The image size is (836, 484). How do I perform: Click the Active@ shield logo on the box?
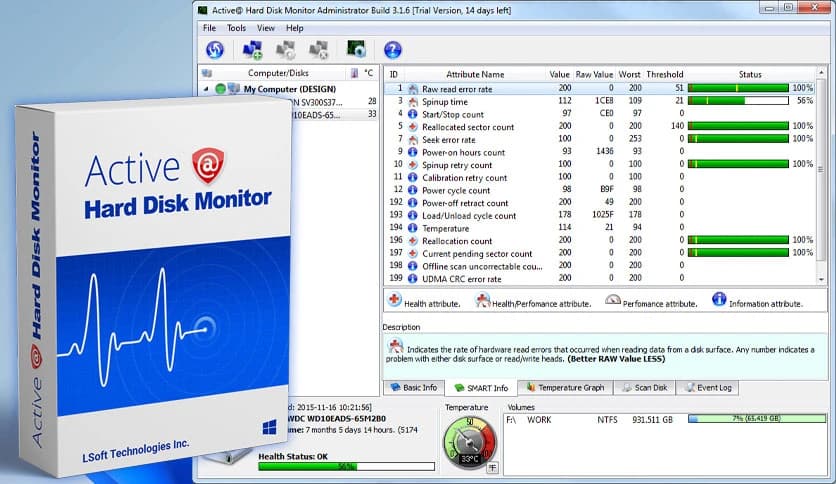point(208,165)
